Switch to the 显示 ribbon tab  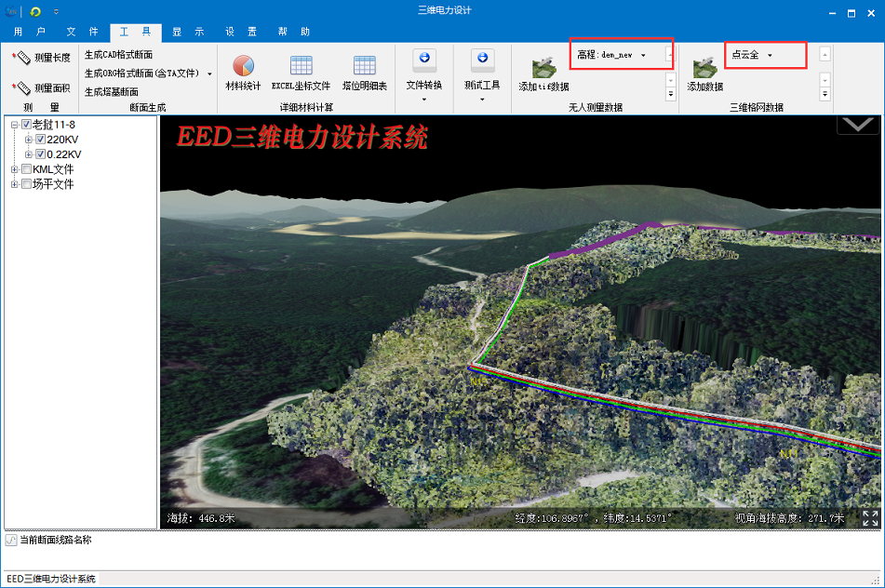pos(187,32)
